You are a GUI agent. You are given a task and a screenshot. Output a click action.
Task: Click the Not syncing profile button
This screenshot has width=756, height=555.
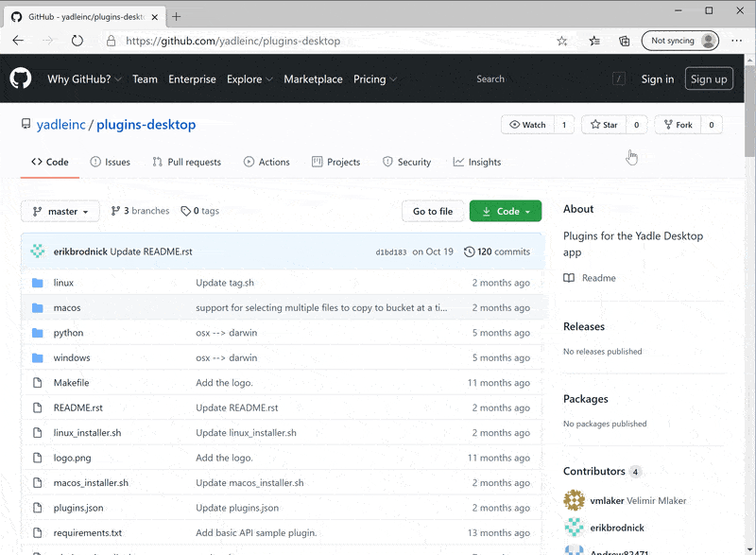[x=679, y=41]
